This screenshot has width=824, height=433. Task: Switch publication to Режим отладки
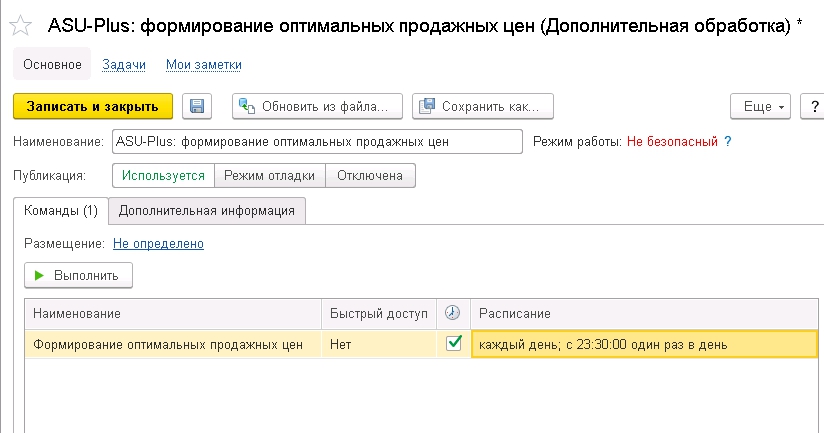click(x=270, y=176)
